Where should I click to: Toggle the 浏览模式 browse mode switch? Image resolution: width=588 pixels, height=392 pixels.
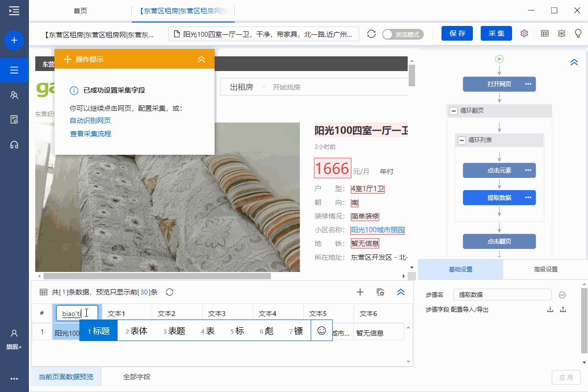point(403,34)
